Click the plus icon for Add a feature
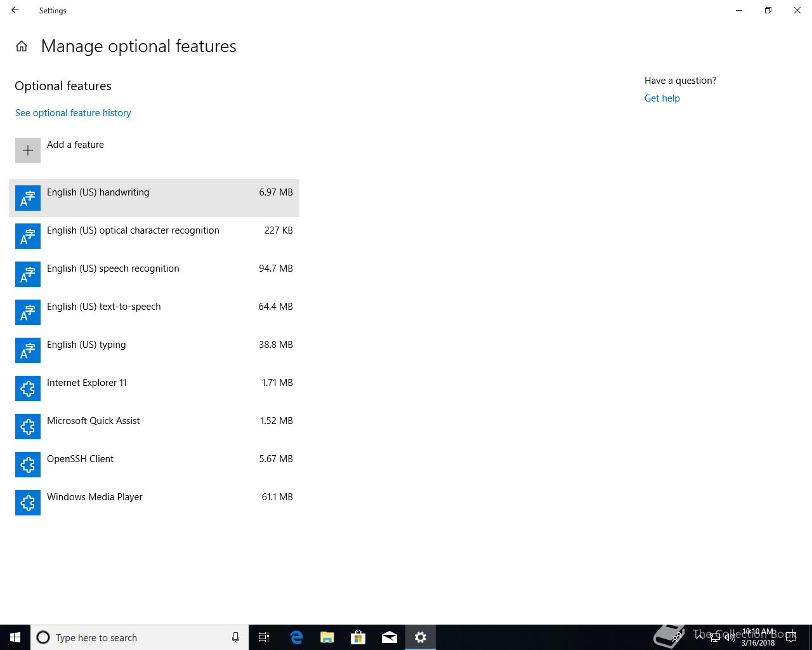The image size is (812, 650). [x=28, y=150]
